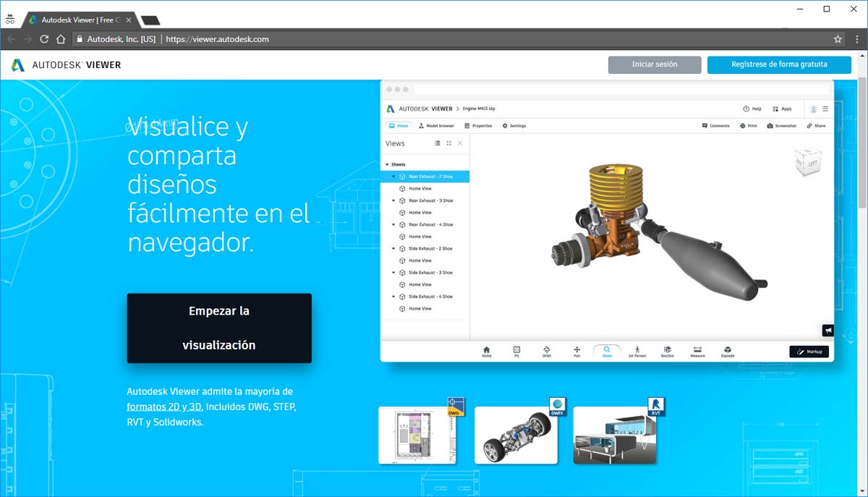Image resolution: width=868 pixels, height=497 pixels.
Task: Click Regístrese de forma gratuita
Action: click(779, 64)
